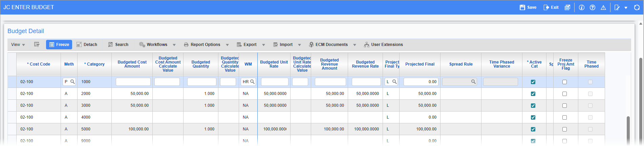Check Freeze Proj Amt Flag for category 5000
644x146 pixels.
564,129
